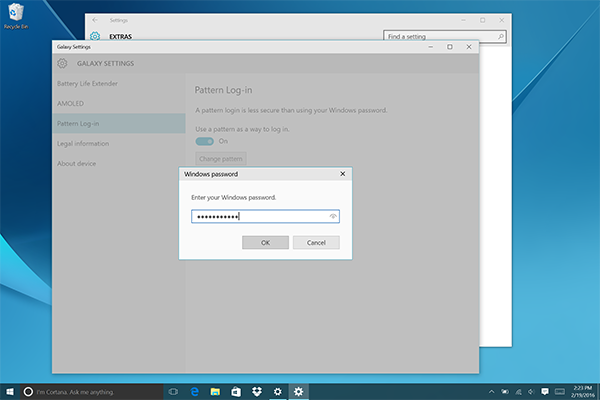The width and height of the screenshot is (600, 400).
Task: Select Pattern Log-in in the sidebar
Action: [x=119, y=123]
